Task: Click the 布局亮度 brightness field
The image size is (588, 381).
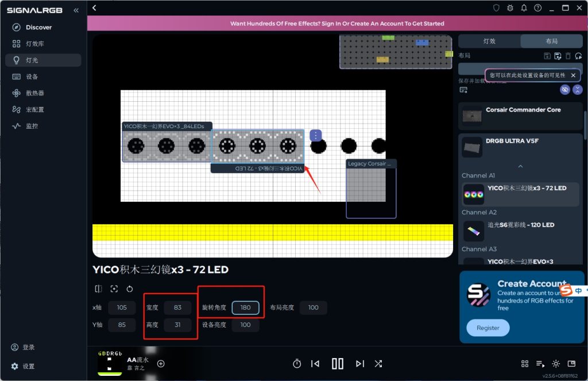Action: (x=314, y=307)
